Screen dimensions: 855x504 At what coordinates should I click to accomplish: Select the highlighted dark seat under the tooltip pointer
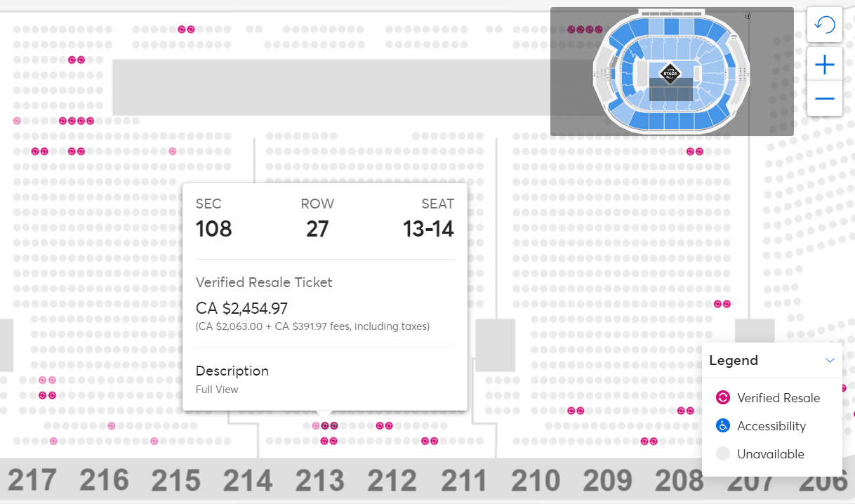click(x=329, y=425)
